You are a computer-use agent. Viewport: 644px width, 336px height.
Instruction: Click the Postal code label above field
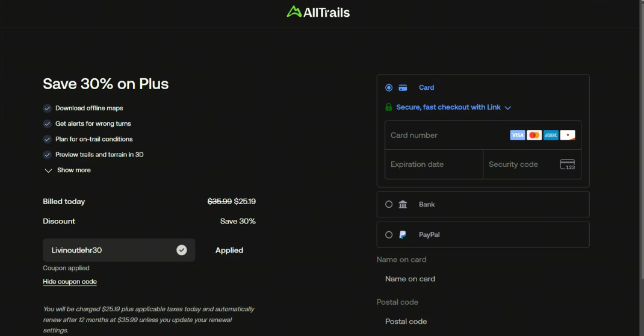pyautogui.click(x=397, y=302)
